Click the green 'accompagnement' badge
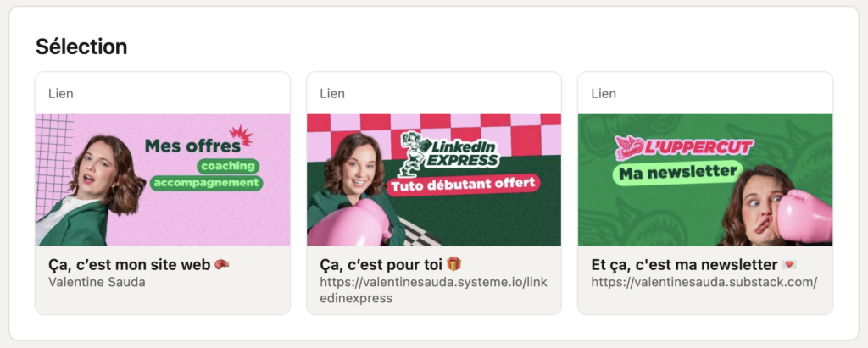868x348 pixels. pos(206,183)
